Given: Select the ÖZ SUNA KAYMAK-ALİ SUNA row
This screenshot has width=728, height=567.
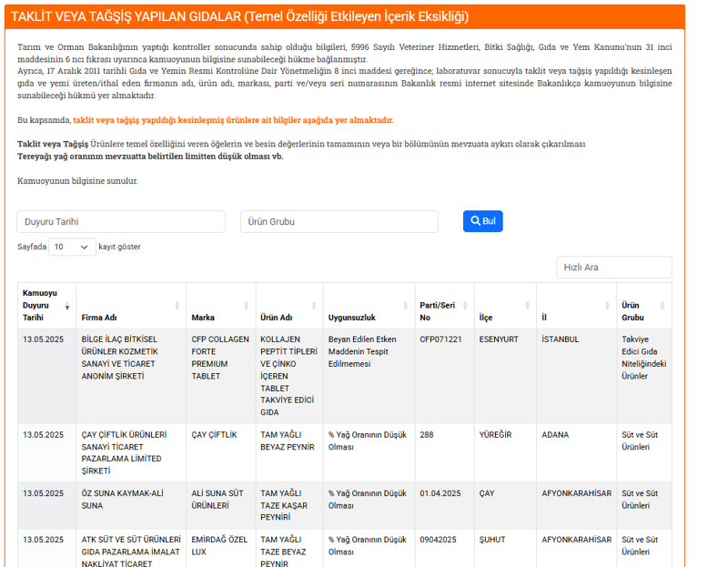Looking at the screenshot, I should (345, 505).
